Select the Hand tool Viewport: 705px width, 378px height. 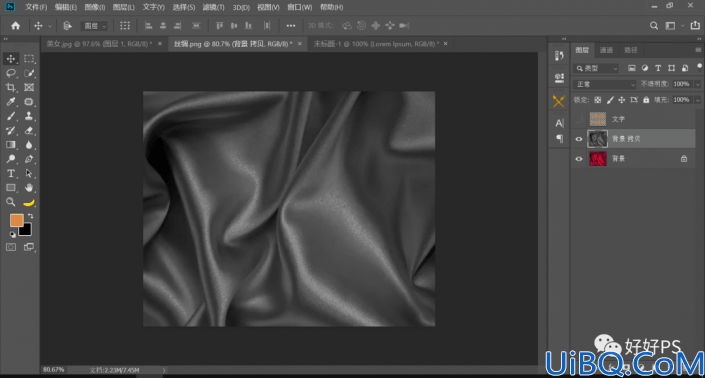pos(29,188)
